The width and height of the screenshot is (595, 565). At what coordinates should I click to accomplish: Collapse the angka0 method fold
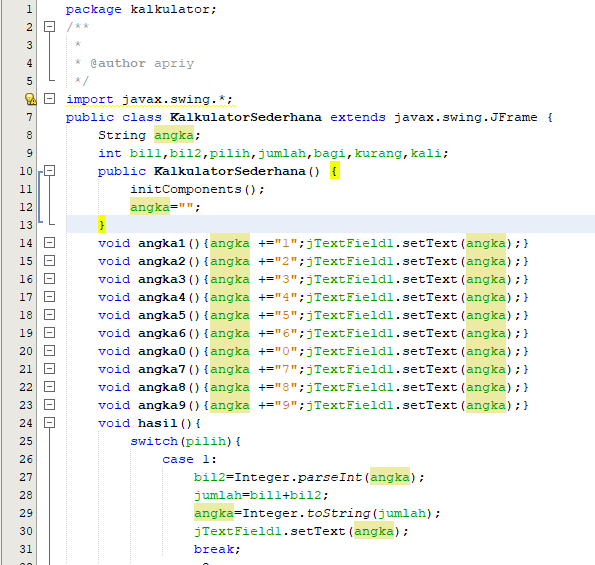[49, 351]
